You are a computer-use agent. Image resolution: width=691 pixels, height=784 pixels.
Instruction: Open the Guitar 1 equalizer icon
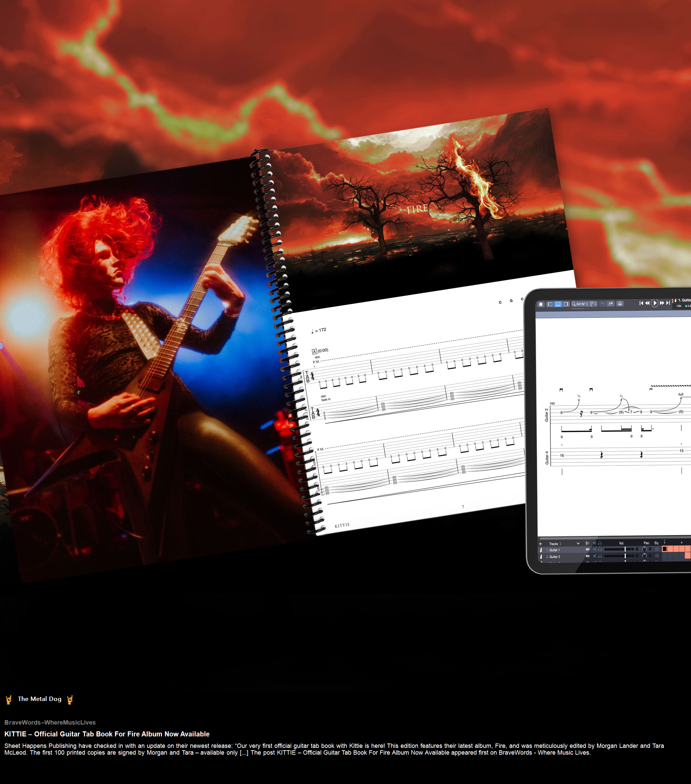(657, 549)
